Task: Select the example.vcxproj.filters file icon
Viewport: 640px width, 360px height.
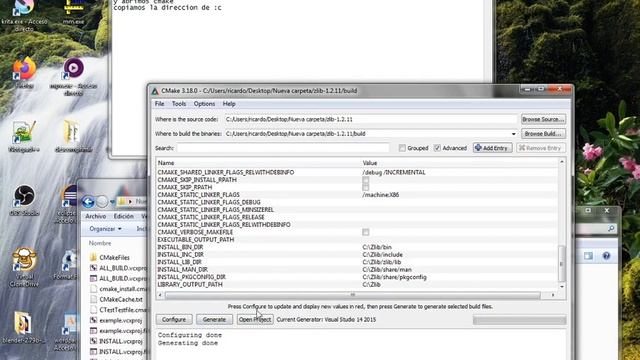Action: click(x=93, y=331)
